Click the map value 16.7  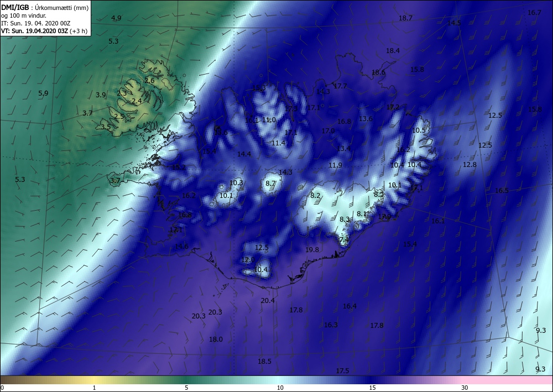pos(534,12)
